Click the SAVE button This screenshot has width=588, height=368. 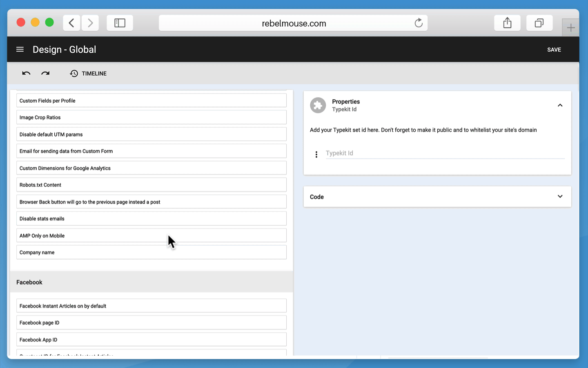click(554, 49)
